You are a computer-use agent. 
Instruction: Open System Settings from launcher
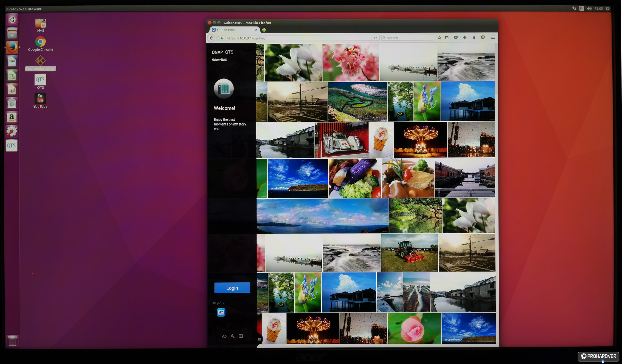(12, 131)
